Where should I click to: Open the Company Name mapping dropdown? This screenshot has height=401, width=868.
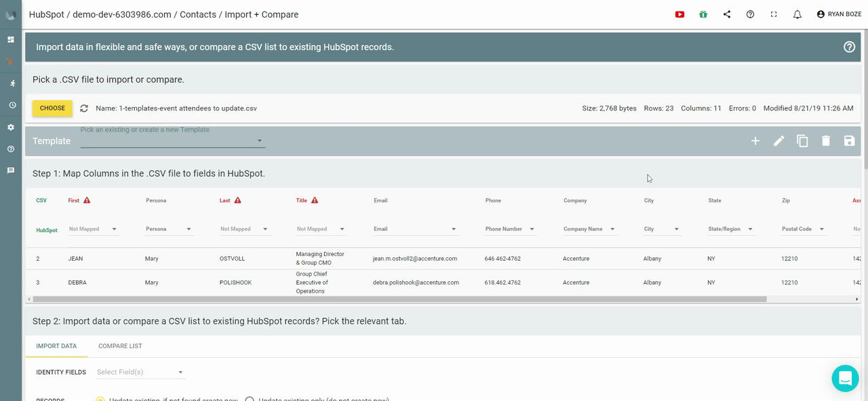tap(590, 229)
